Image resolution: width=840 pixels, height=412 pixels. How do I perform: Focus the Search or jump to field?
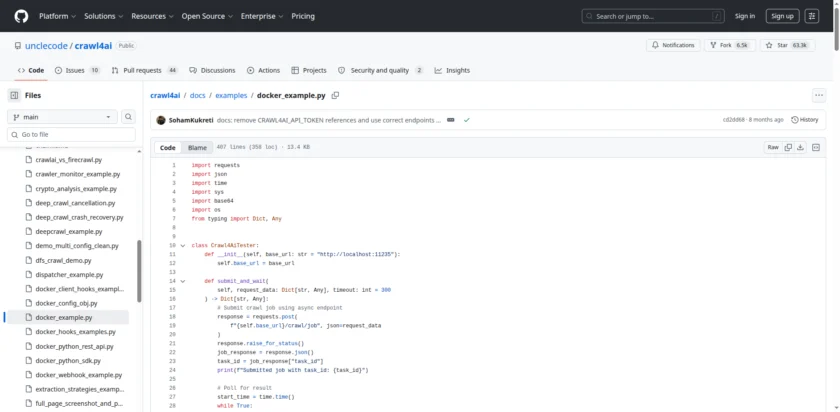(653, 16)
